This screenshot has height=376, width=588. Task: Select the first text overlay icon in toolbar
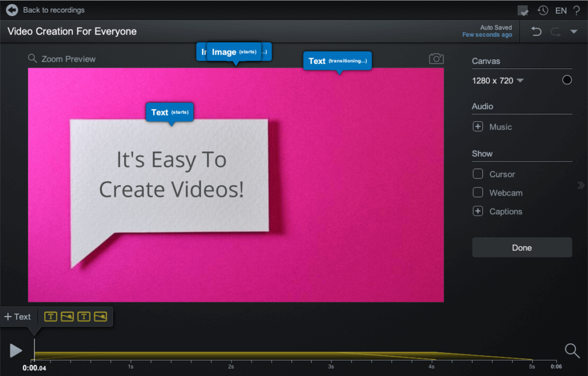click(x=51, y=317)
